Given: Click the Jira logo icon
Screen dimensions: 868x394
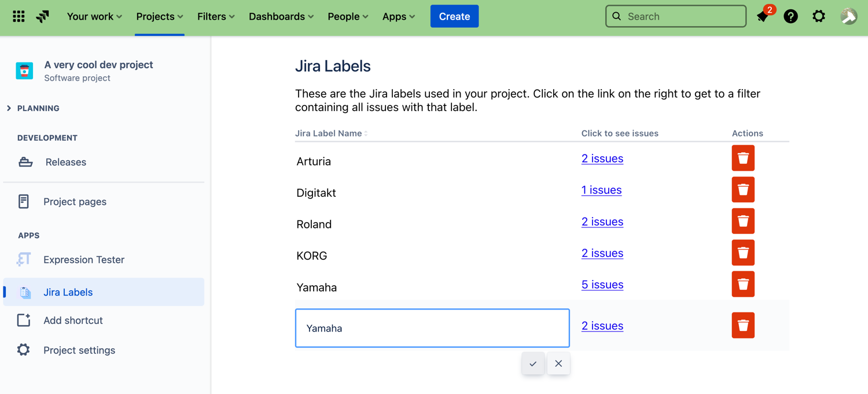Looking at the screenshot, I should coord(43,16).
